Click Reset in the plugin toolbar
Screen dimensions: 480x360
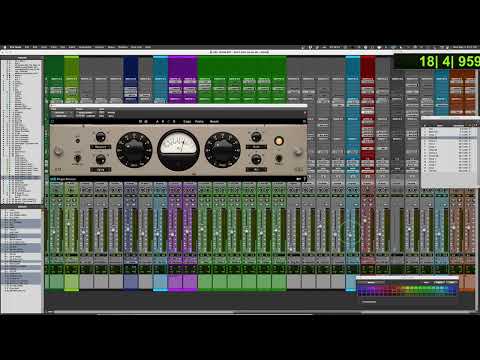coord(214,122)
